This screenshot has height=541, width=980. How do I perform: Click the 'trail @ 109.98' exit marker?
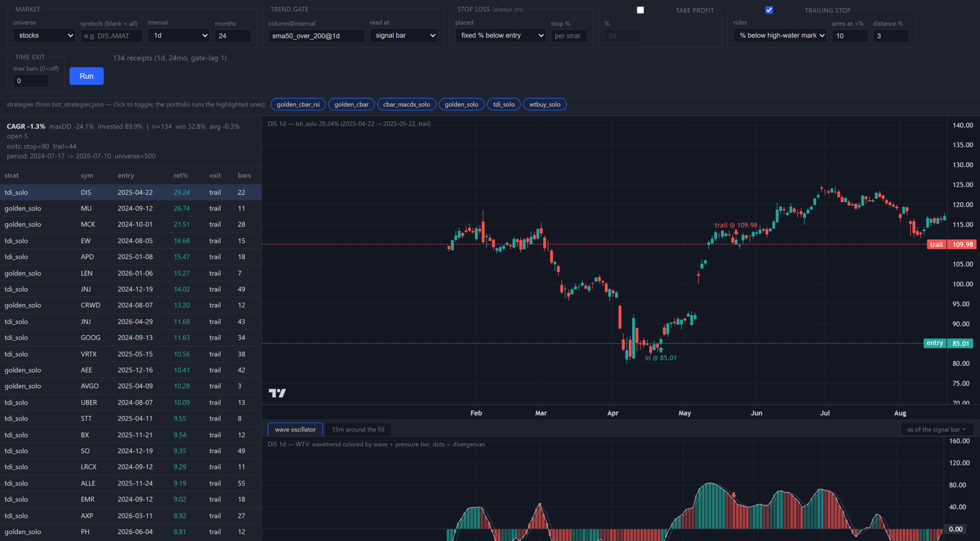(x=736, y=225)
